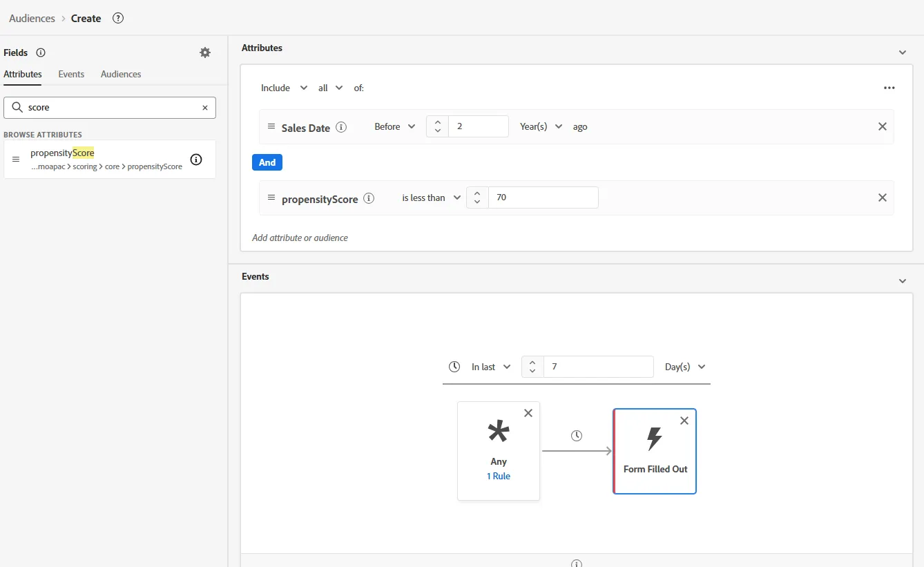The width and height of the screenshot is (924, 567).
Task: Remove the Form Filled Out event card
Action: pos(684,421)
